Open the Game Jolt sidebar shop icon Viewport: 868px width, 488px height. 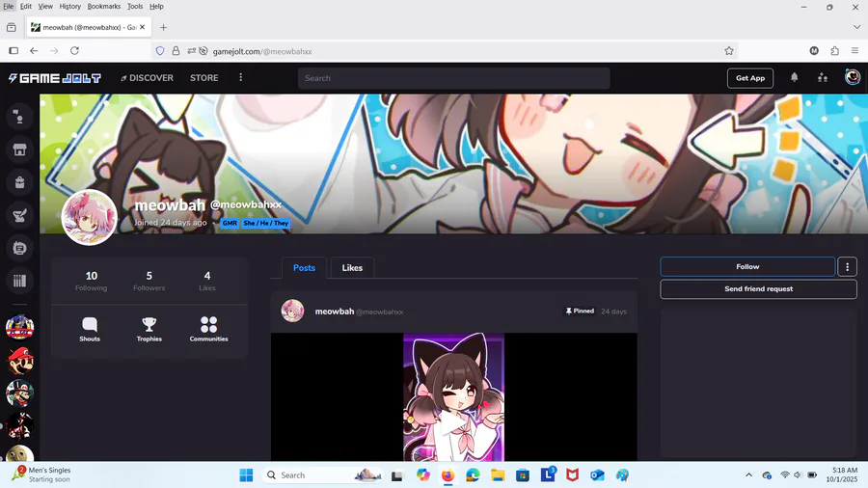(x=19, y=149)
